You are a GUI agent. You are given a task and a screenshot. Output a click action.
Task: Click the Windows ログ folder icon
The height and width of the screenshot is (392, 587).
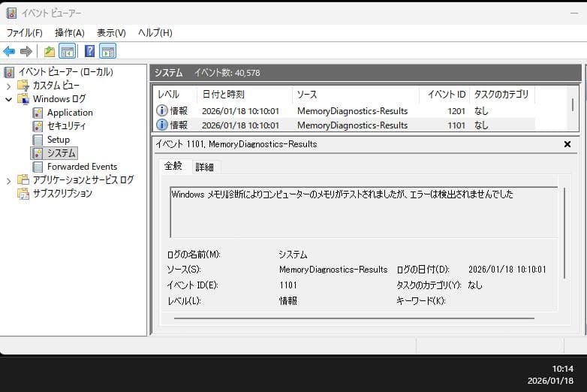pyautogui.click(x=23, y=99)
